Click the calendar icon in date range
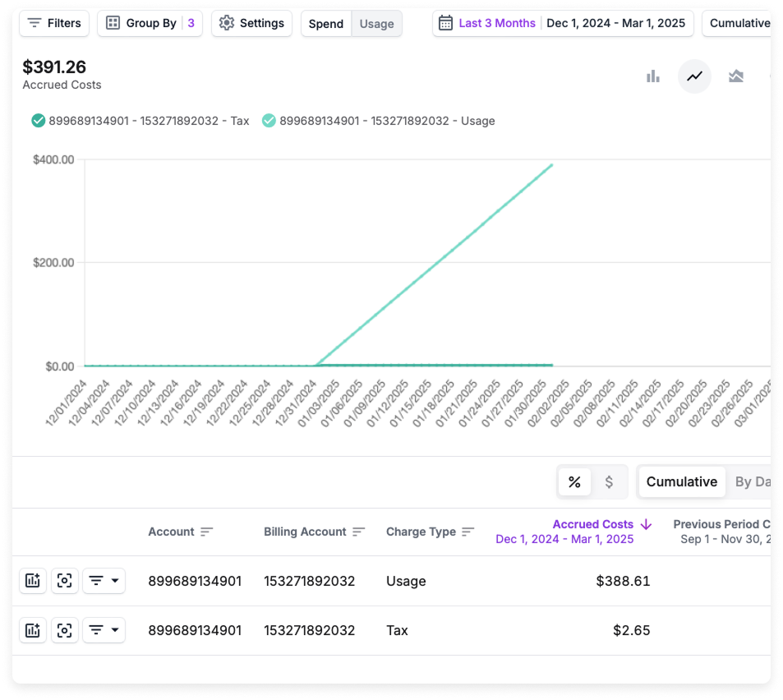This screenshot has height=700, width=783. click(x=445, y=24)
